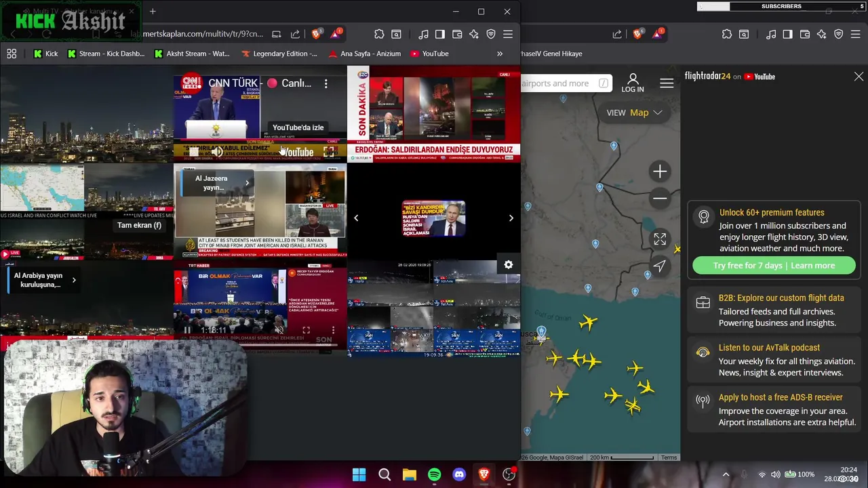Click Try free for 7 days button

[x=774, y=266]
